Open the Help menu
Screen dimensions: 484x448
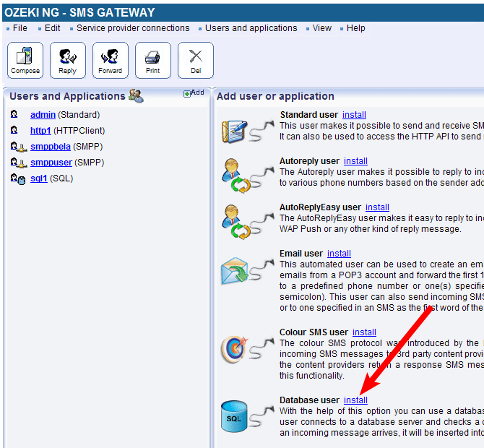tap(355, 28)
